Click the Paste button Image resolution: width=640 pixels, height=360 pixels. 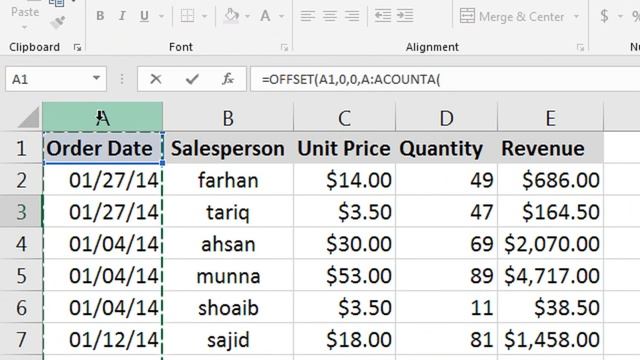pyautogui.click(x=25, y=12)
